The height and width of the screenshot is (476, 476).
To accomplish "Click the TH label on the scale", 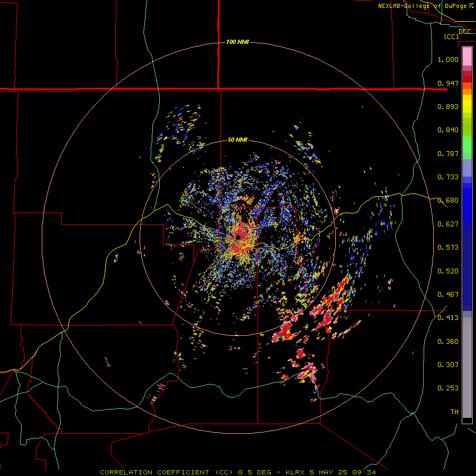I will pos(454,412).
